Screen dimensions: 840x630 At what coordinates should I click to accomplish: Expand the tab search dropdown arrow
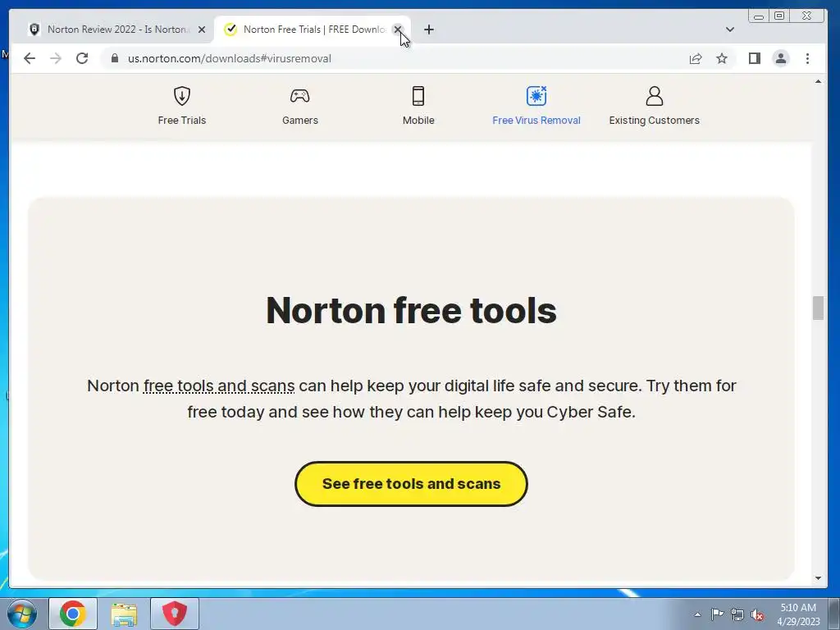point(729,30)
